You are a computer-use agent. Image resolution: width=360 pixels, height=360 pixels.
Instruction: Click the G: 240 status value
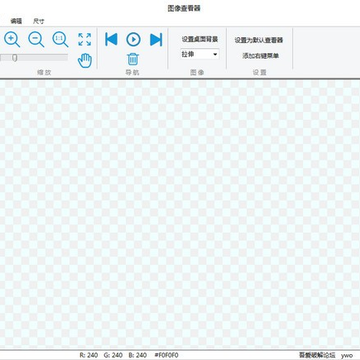coord(113,355)
